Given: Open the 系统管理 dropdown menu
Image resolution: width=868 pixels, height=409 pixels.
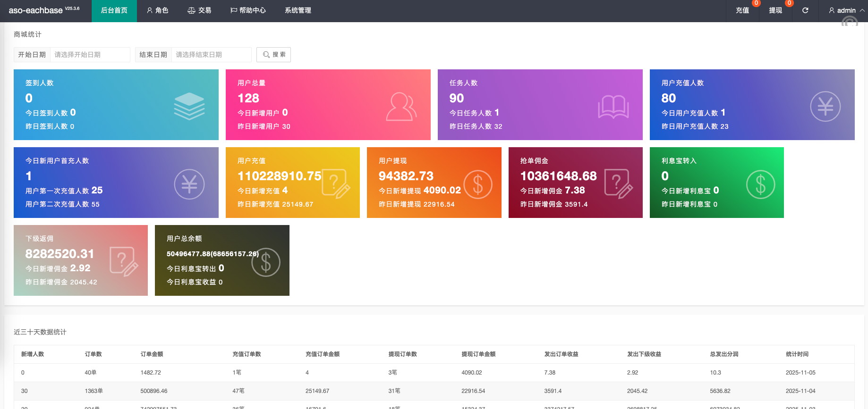Looking at the screenshot, I should [298, 10].
